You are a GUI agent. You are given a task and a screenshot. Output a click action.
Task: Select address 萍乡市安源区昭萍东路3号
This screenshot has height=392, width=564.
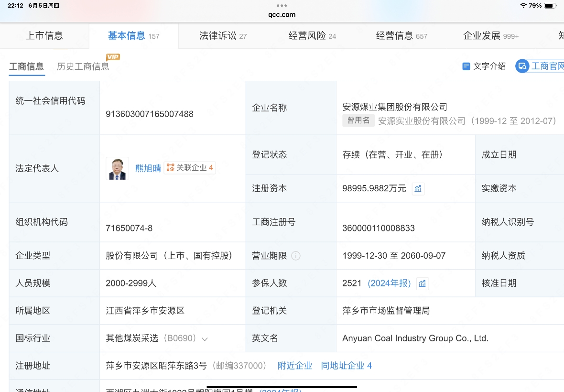(x=156, y=366)
